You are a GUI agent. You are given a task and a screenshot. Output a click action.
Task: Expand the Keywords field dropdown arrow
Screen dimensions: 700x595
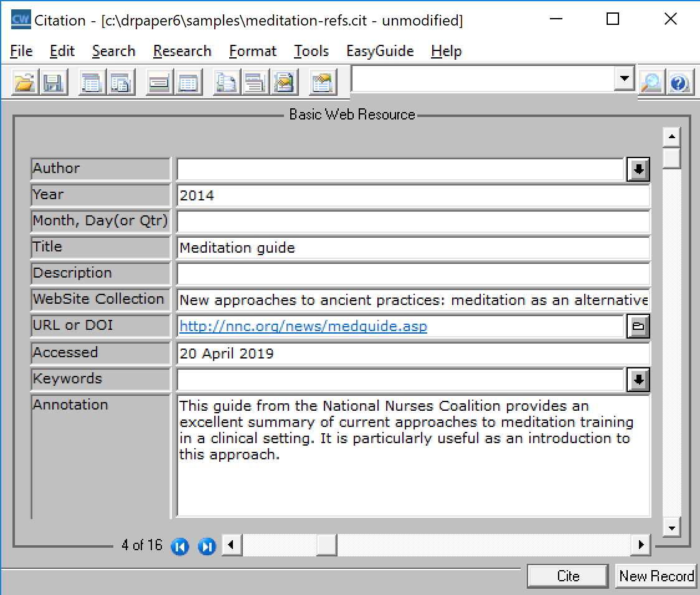click(x=638, y=379)
